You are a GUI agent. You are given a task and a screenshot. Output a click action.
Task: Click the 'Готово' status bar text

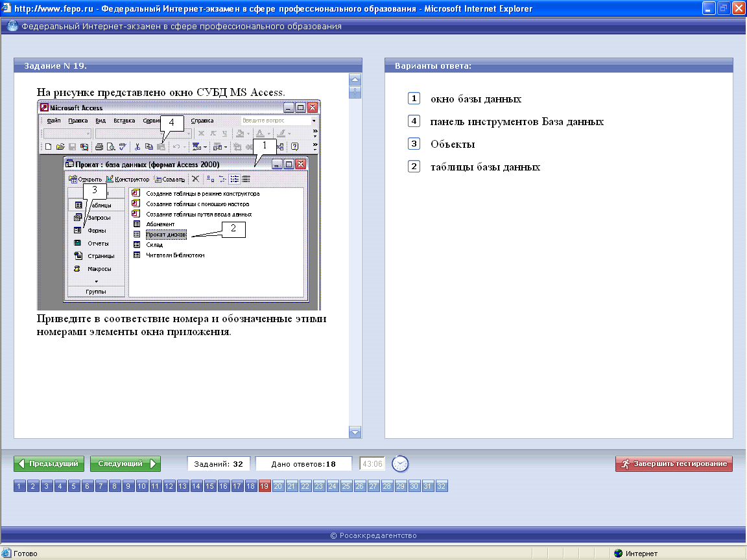[x=25, y=554]
